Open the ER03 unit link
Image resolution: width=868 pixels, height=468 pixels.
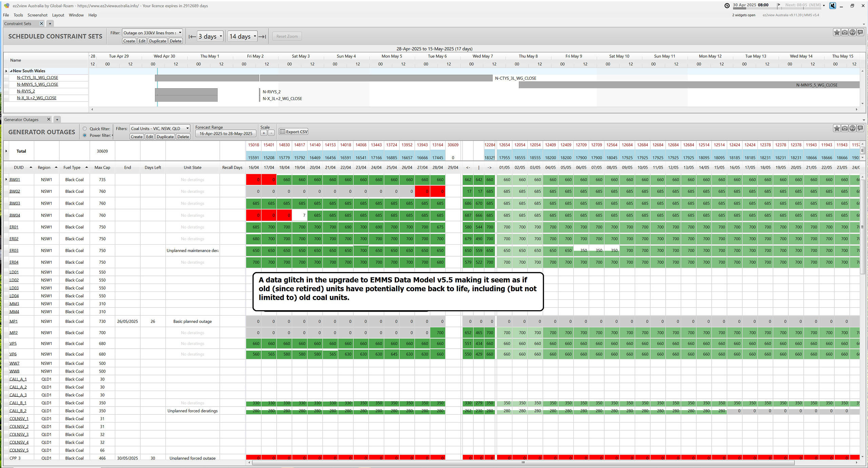coord(14,250)
